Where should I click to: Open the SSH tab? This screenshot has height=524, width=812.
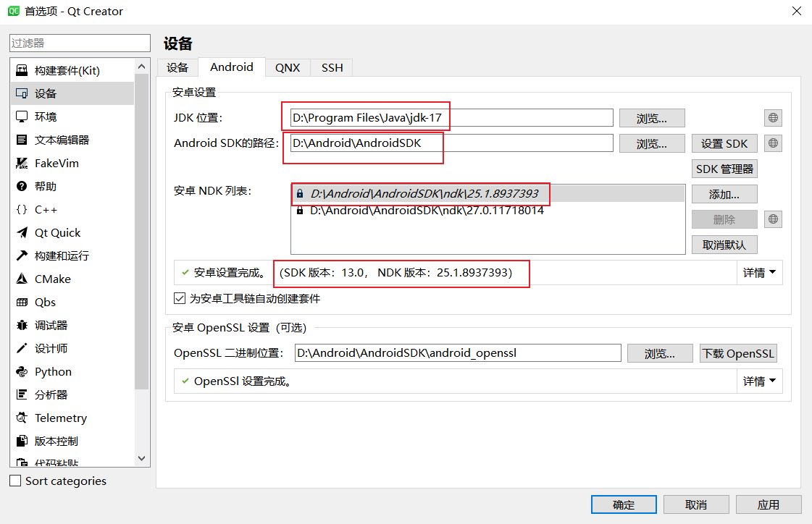[332, 68]
